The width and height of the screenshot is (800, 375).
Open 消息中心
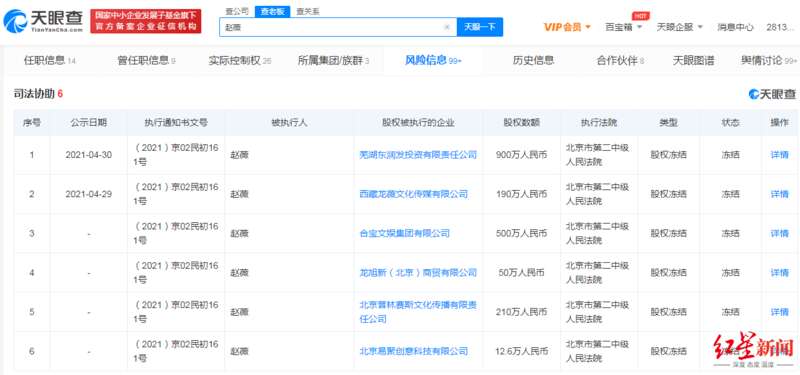[735, 27]
